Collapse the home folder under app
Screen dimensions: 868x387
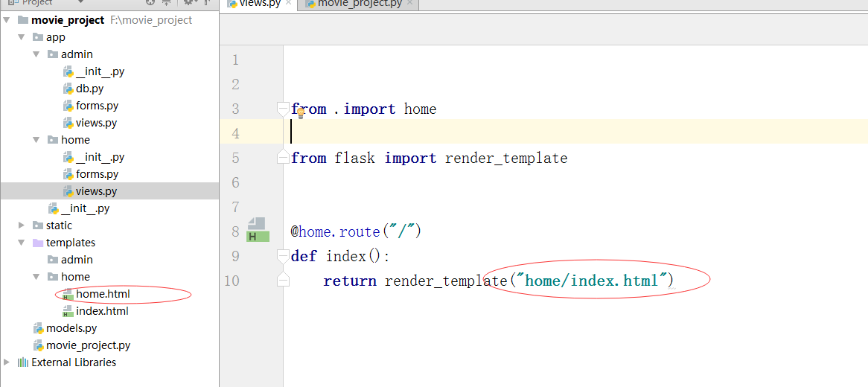tap(36, 140)
